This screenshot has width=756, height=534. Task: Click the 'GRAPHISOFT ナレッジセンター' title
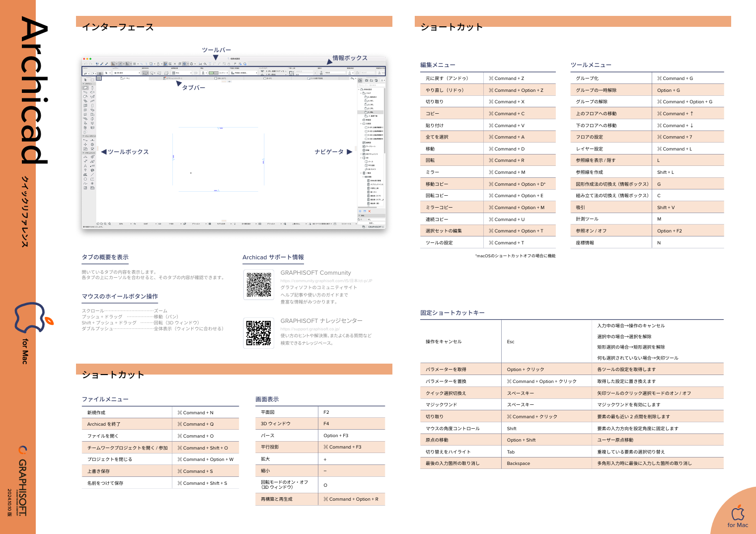[321, 321]
